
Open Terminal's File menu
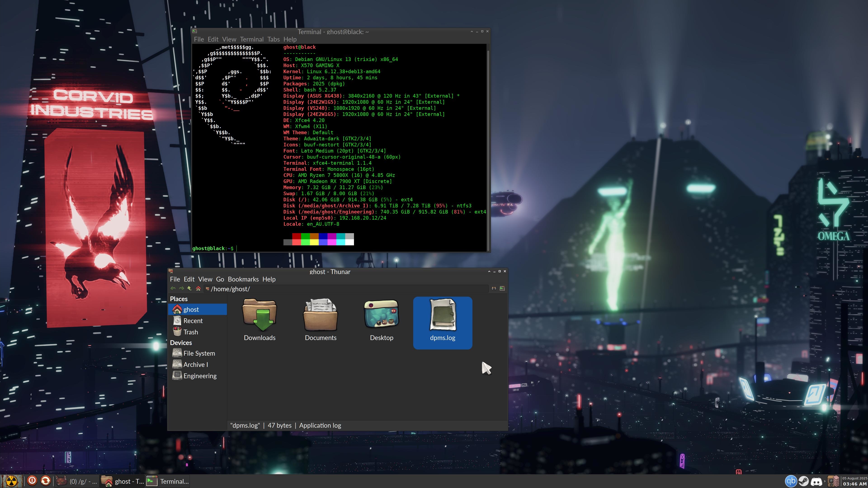pyautogui.click(x=199, y=39)
